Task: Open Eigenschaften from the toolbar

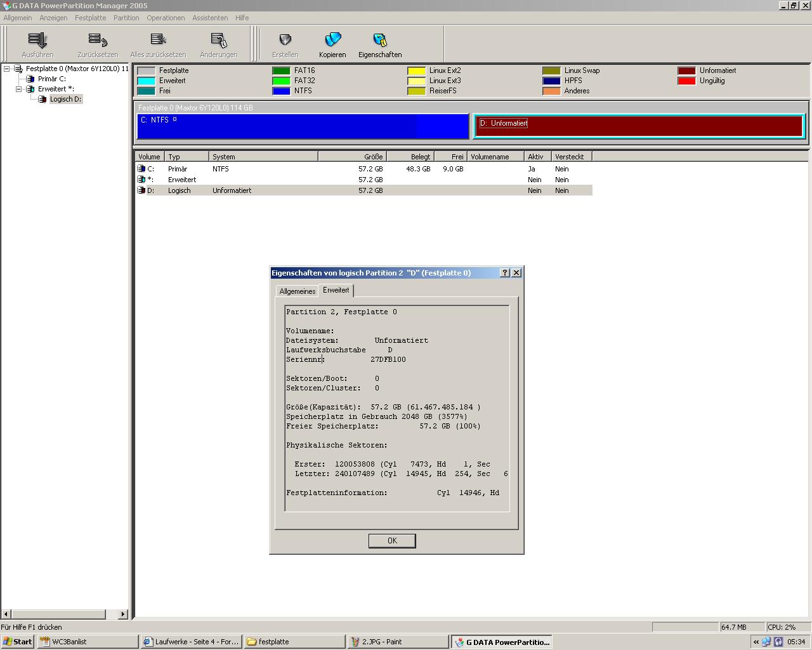Action: point(380,44)
